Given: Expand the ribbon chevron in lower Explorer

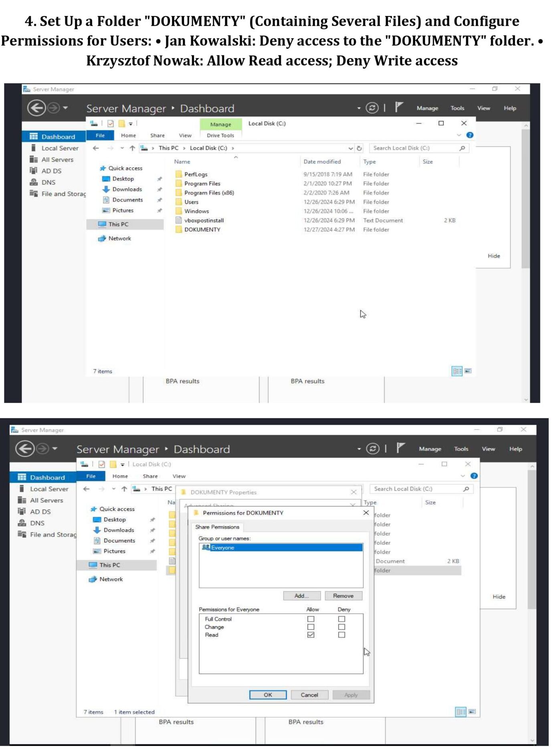Looking at the screenshot, I should [463, 476].
